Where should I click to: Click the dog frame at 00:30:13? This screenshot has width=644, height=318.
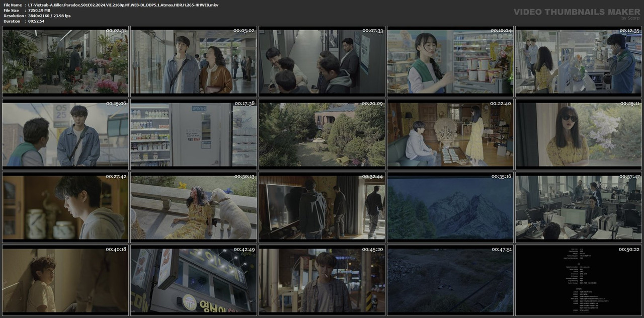[194, 207]
